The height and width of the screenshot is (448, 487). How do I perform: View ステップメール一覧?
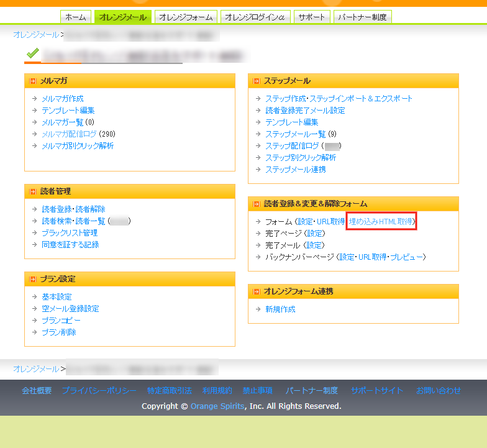click(x=296, y=134)
